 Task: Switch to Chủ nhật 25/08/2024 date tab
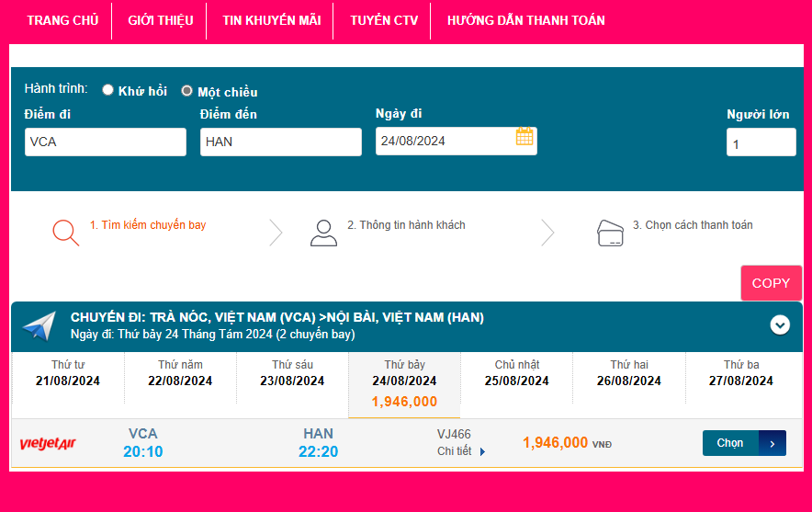(516, 373)
